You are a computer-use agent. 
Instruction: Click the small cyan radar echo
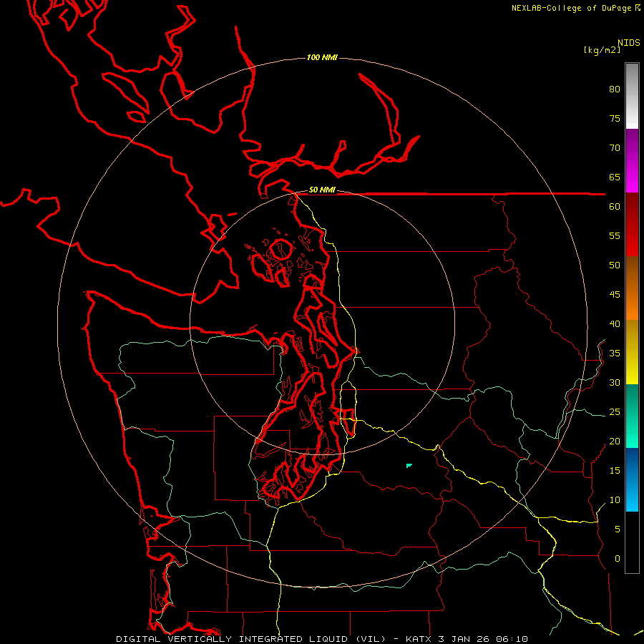click(x=409, y=465)
